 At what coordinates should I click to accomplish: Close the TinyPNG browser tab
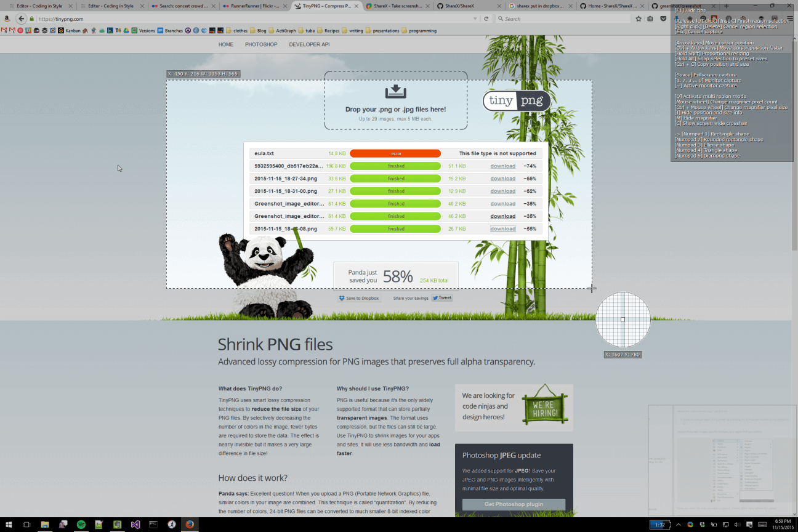point(357,6)
